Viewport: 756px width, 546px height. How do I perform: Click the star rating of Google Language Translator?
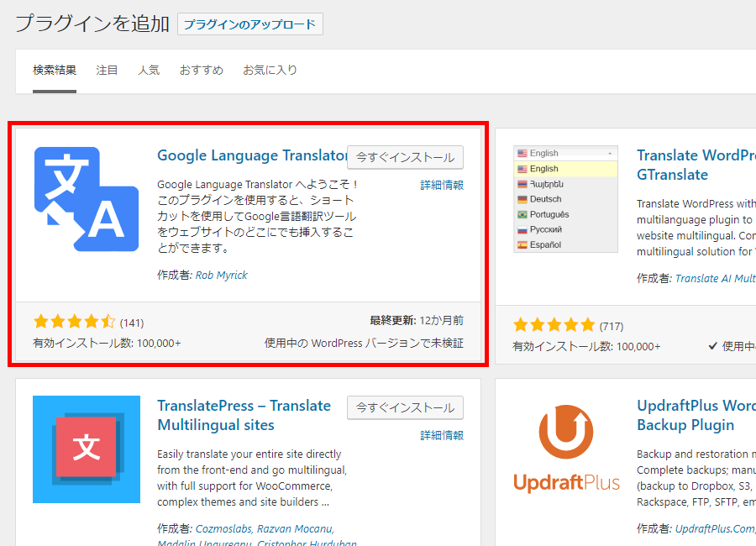click(x=75, y=322)
